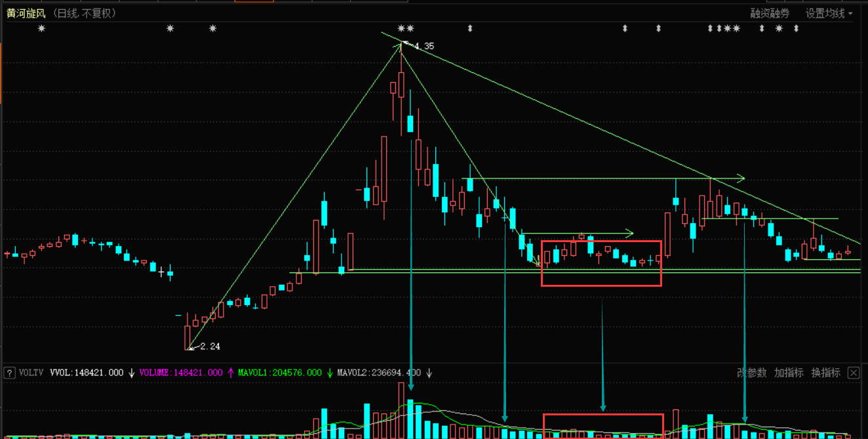The height and width of the screenshot is (439, 868).
Task: Click the 日线 不复权 period label
Action: pos(84,13)
